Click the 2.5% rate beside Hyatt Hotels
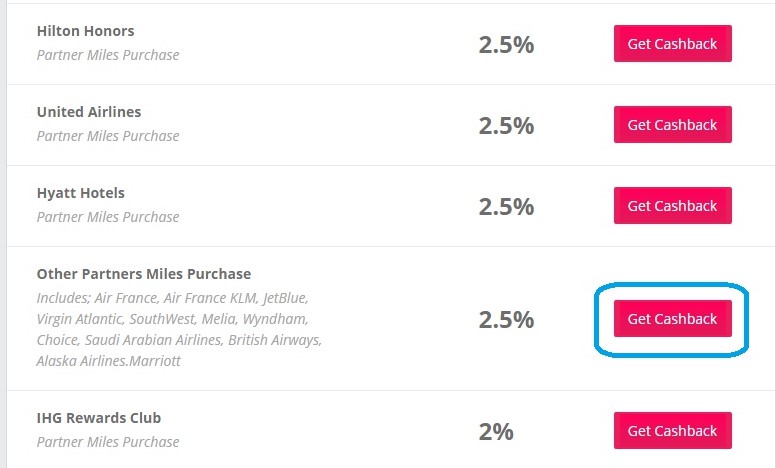This screenshot has height=468, width=776. click(x=506, y=207)
